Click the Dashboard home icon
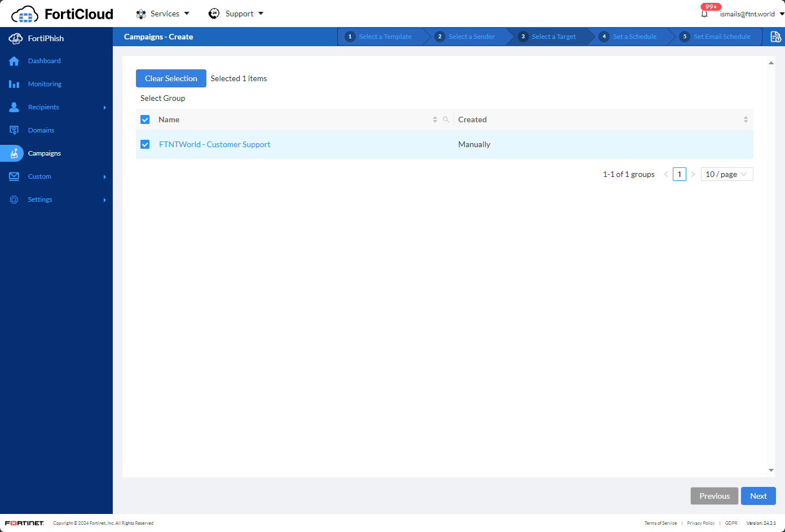The height and width of the screenshot is (532, 785). coord(14,61)
